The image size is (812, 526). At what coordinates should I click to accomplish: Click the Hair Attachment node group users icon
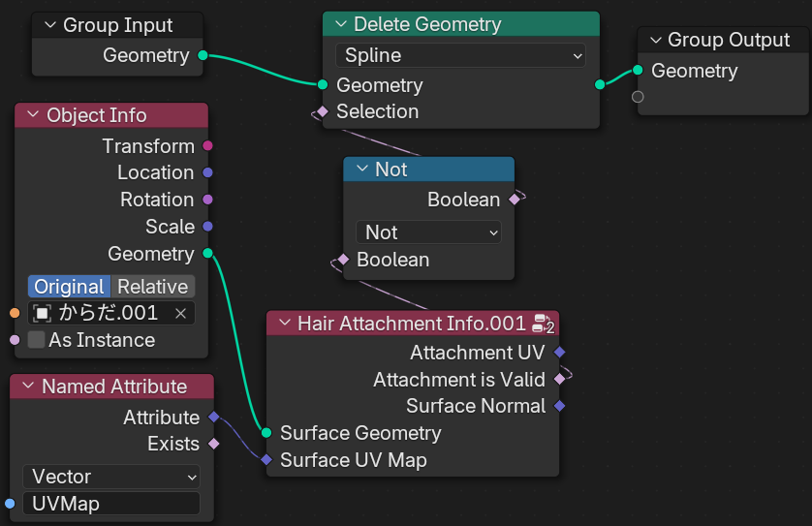coord(543,324)
